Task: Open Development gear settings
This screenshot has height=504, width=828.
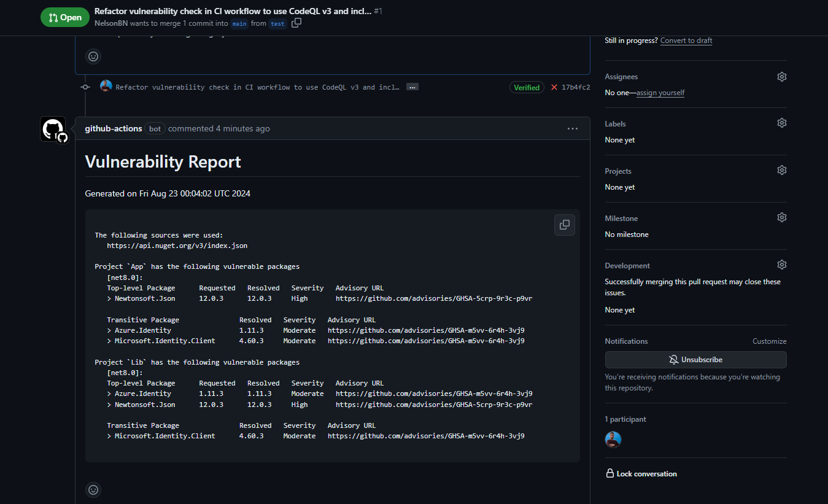Action: click(x=781, y=265)
